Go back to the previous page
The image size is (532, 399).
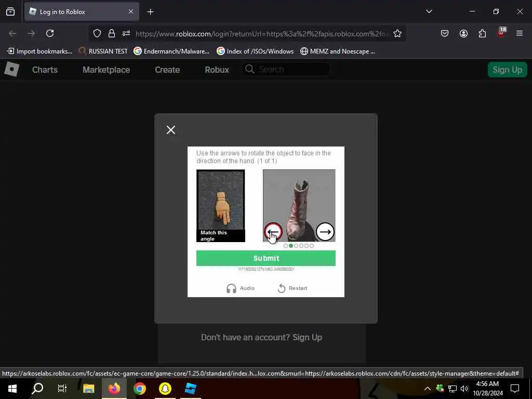point(12,33)
